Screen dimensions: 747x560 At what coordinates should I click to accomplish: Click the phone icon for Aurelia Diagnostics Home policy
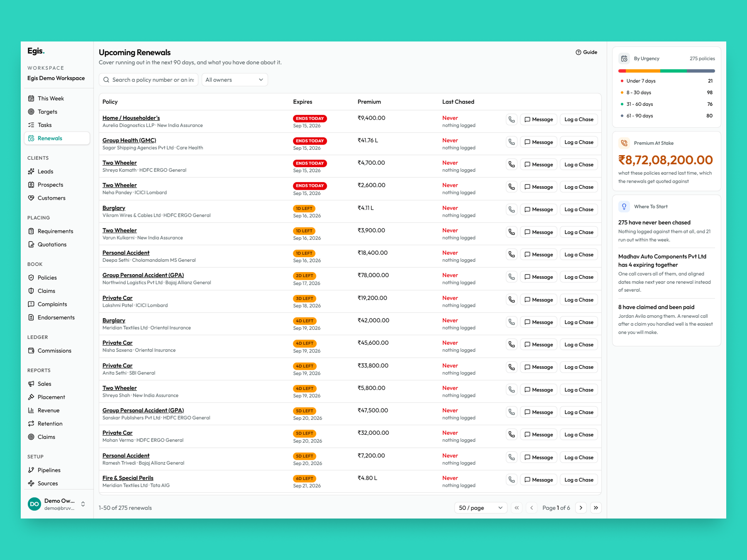coord(512,119)
